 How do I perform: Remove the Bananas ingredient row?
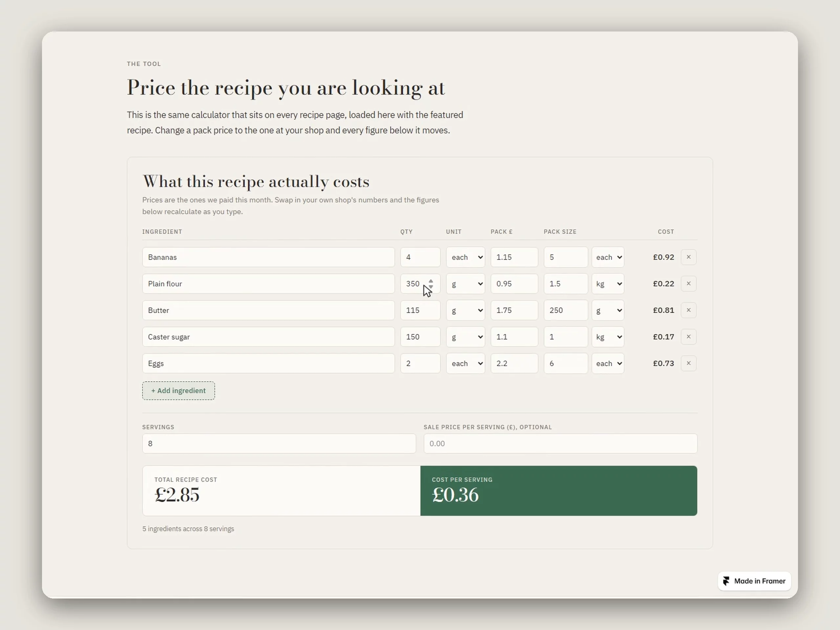point(688,257)
